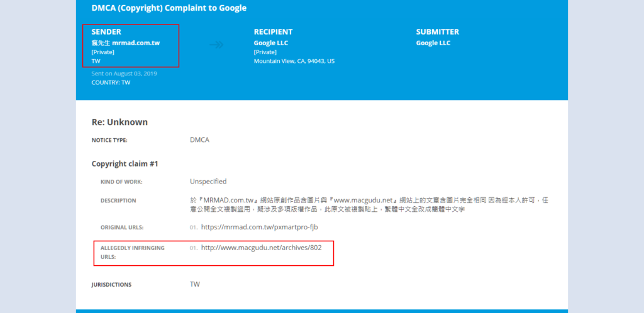Image resolution: width=644 pixels, height=313 pixels.
Task: Click the DMCA notice type value
Action: click(199, 140)
